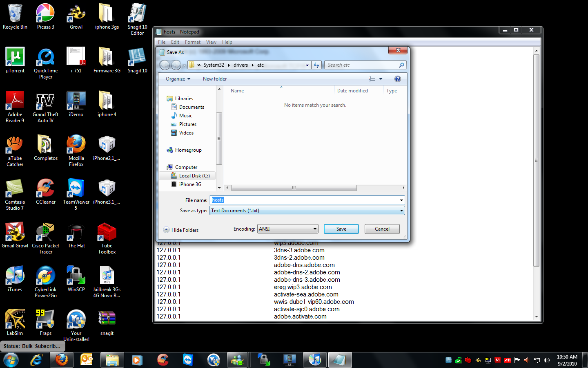Click the navigation pane vertical scrollbar

click(x=219, y=139)
